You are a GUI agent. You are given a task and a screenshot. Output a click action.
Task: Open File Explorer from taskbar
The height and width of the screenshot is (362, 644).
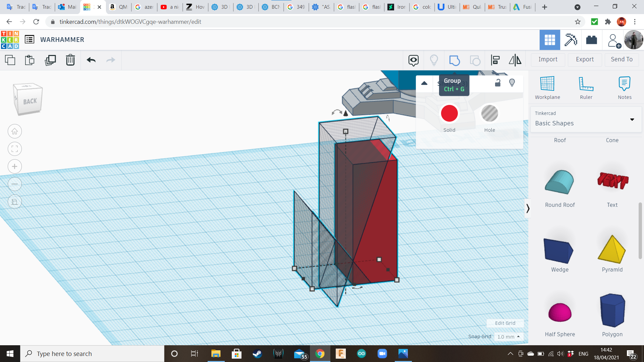coord(216,354)
